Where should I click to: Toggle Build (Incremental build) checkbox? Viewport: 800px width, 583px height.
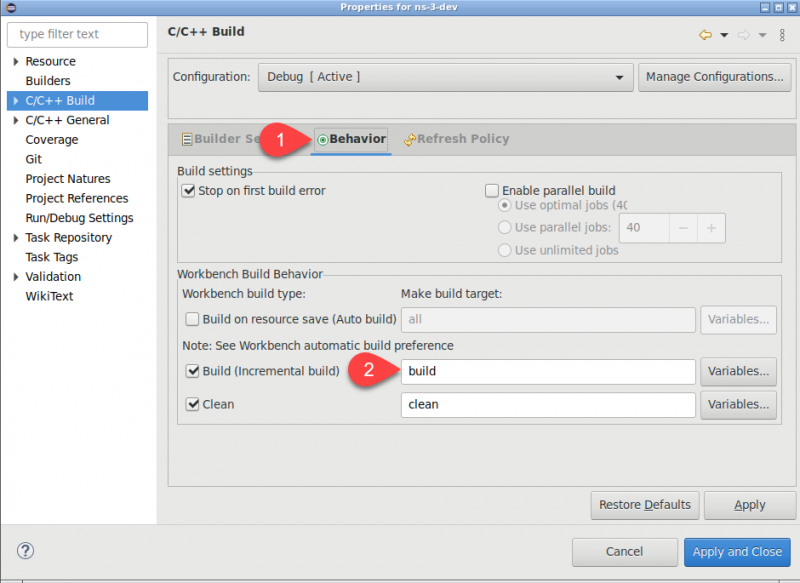[192, 371]
